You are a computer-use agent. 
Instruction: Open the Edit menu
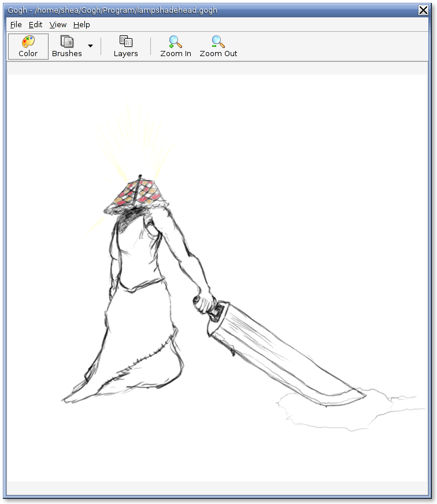35,25
